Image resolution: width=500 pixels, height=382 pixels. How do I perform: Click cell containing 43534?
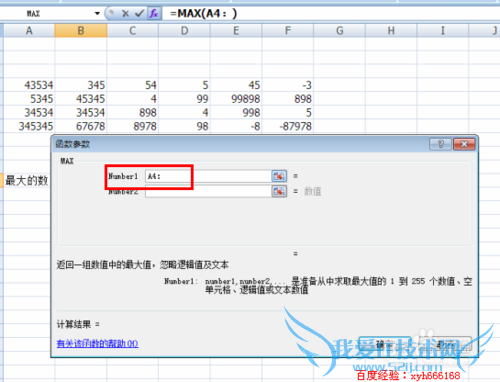tap(29, 85)
